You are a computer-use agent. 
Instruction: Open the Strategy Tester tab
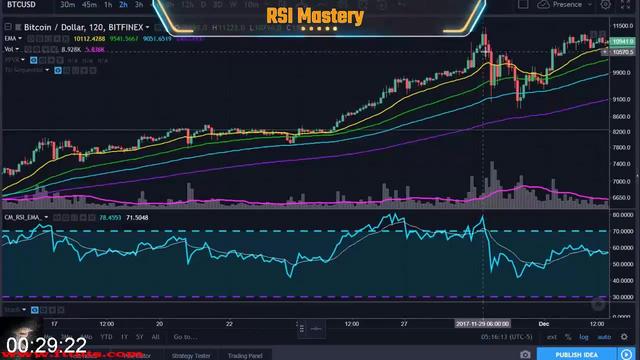[x=191, y=356]
